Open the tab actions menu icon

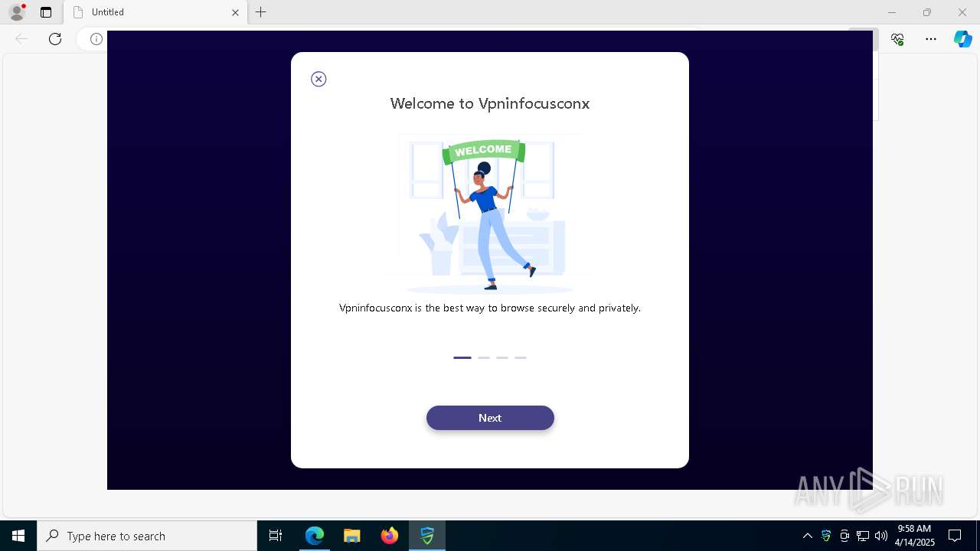point(46,12)
